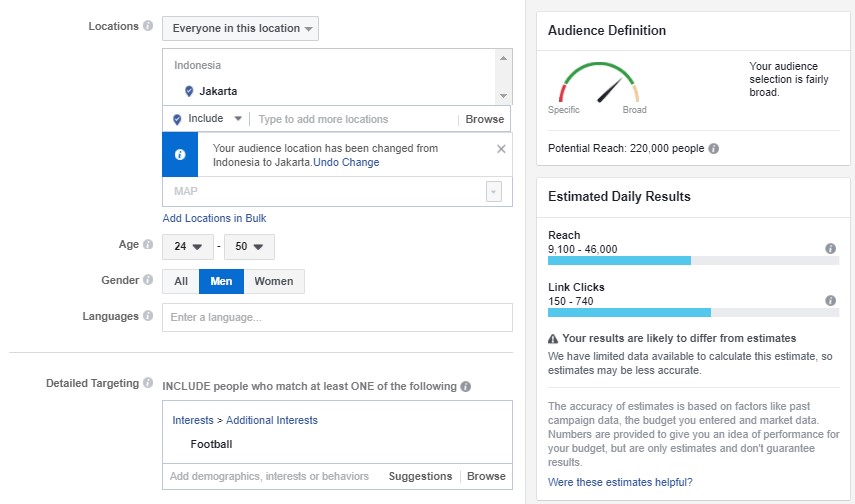Screen dimensions: 855x504
Task: Click the Audience Definition heading
Action: point(607,31)
